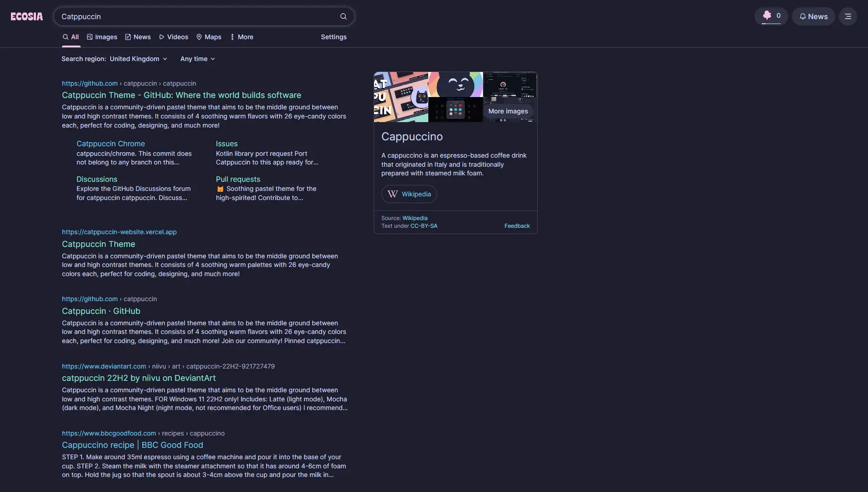Open the More options menu
The image size is (868, 492).
tap(242, 37)
